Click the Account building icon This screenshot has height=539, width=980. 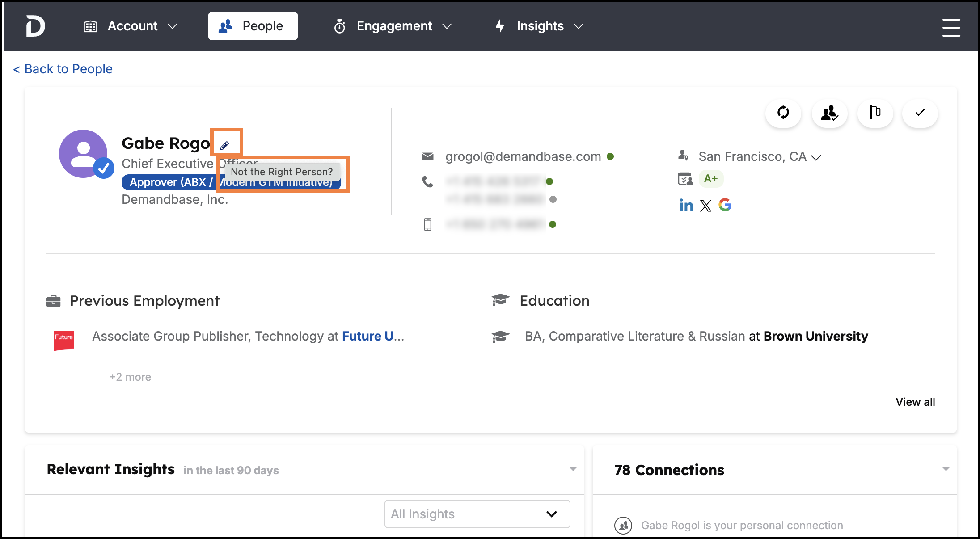(x=90, y=27)
